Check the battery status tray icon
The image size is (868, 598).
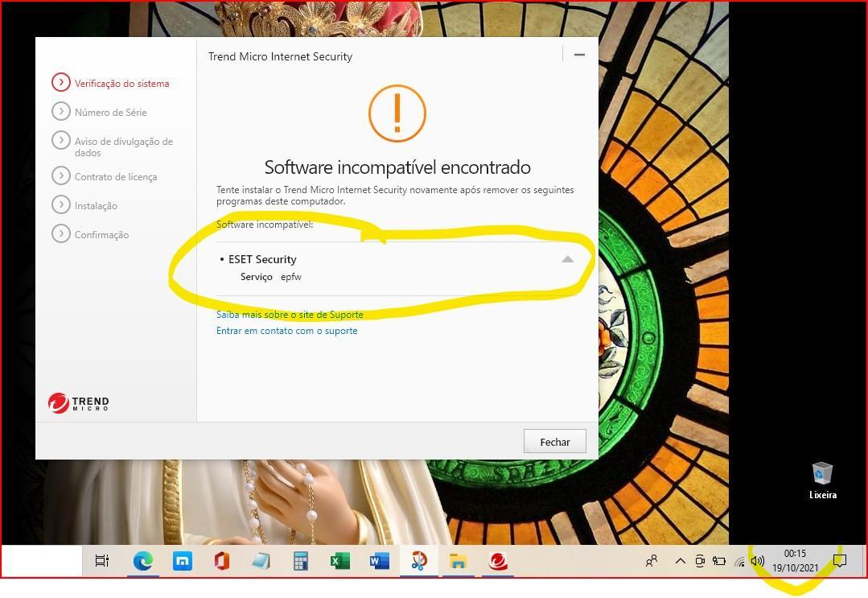(x=718, y=561)
